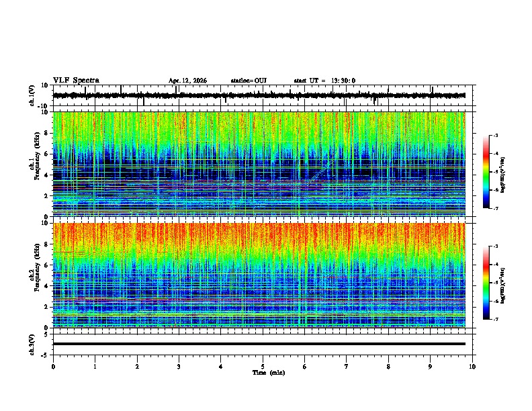
Task: Click the "VLF Spectra" plot title
Action: click(x=76, y=81)
